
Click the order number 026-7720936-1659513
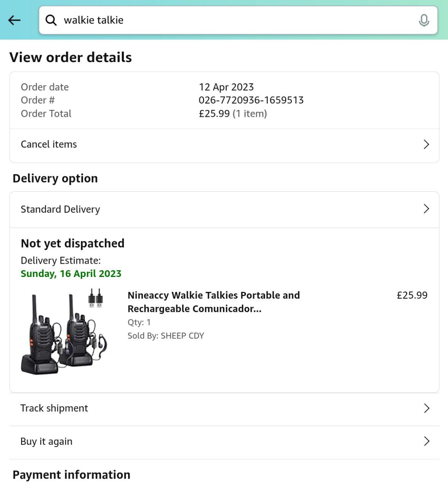pyautogui.click(x=251, y=100)
